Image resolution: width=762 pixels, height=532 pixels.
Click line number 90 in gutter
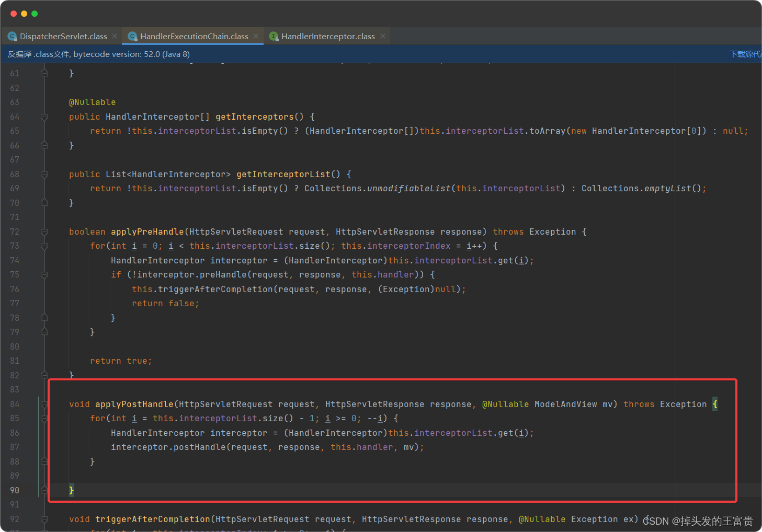14,490
